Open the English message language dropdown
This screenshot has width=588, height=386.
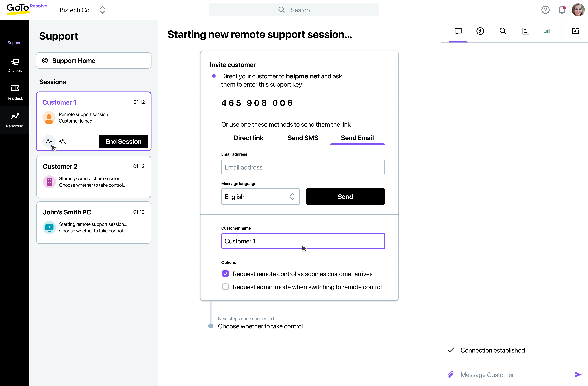260,197
